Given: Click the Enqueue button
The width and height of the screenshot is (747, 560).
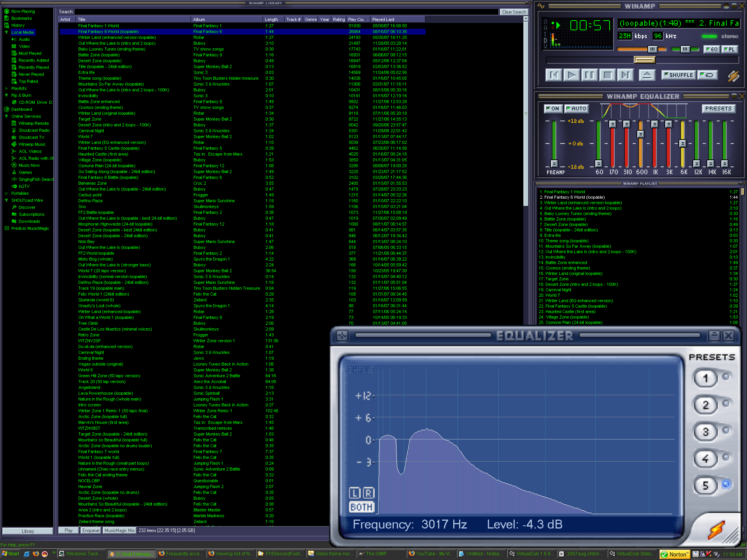Looking at the screenshot, I should tap(91, 530).
